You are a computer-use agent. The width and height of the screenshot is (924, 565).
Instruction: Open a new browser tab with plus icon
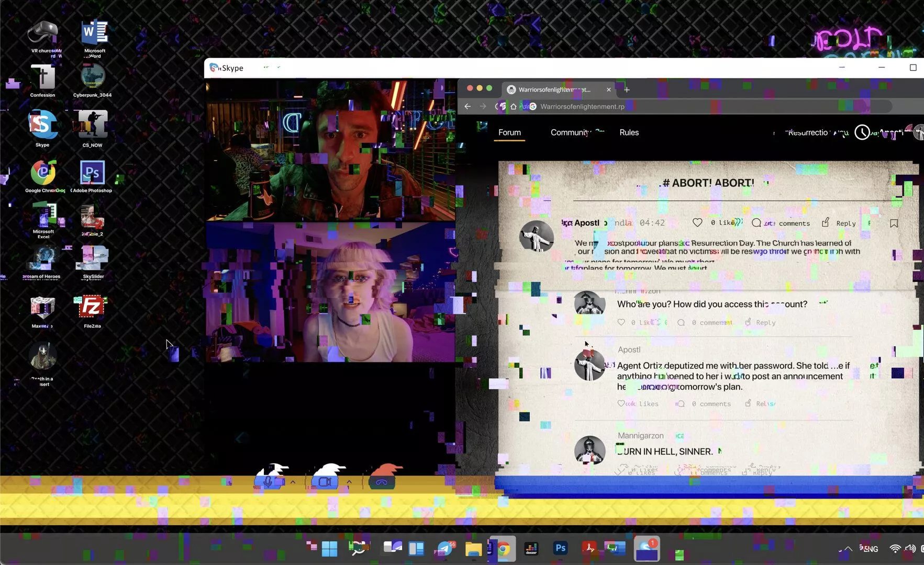click(627, 89)
